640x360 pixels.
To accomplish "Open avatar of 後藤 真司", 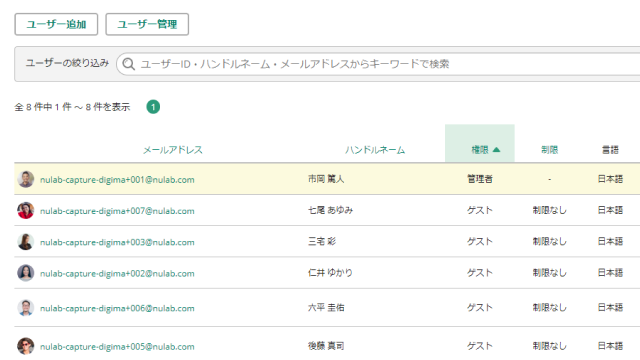I will point(26,346).
